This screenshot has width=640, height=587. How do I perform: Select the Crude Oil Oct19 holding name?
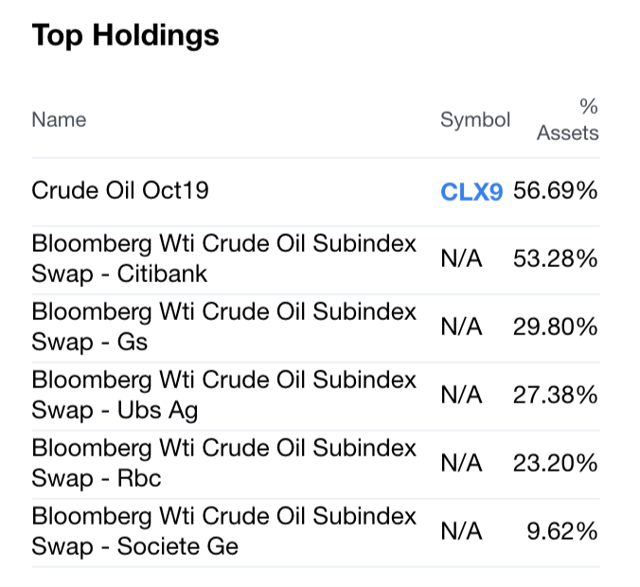coord(120,190)
